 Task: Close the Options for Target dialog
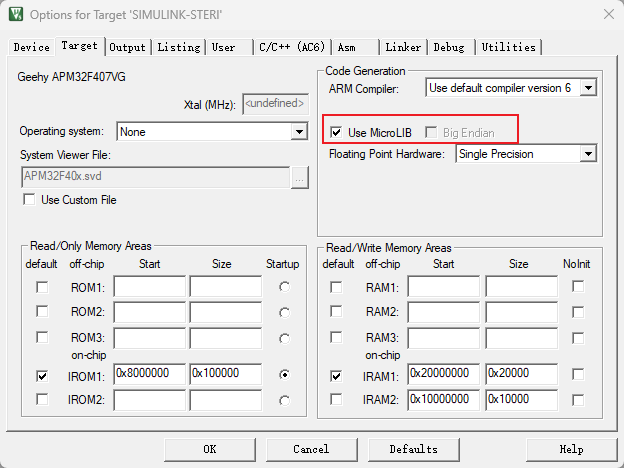point(608,14)
